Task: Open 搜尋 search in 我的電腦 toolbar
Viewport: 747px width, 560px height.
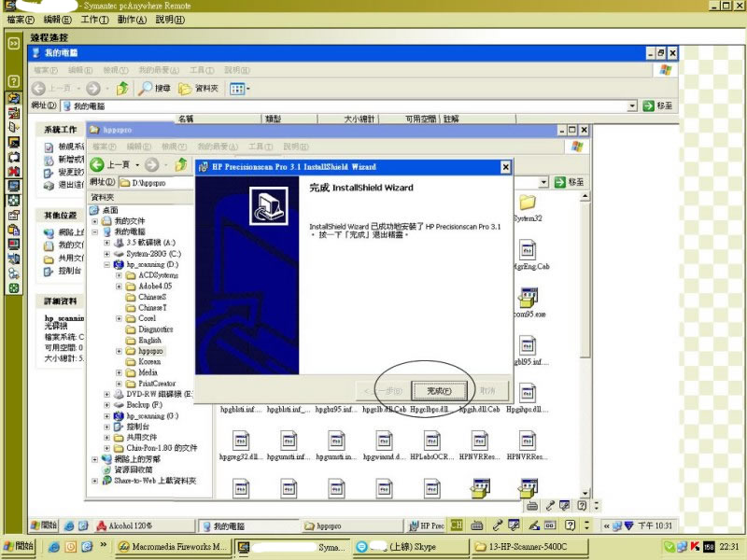Action: pos(154,88)
